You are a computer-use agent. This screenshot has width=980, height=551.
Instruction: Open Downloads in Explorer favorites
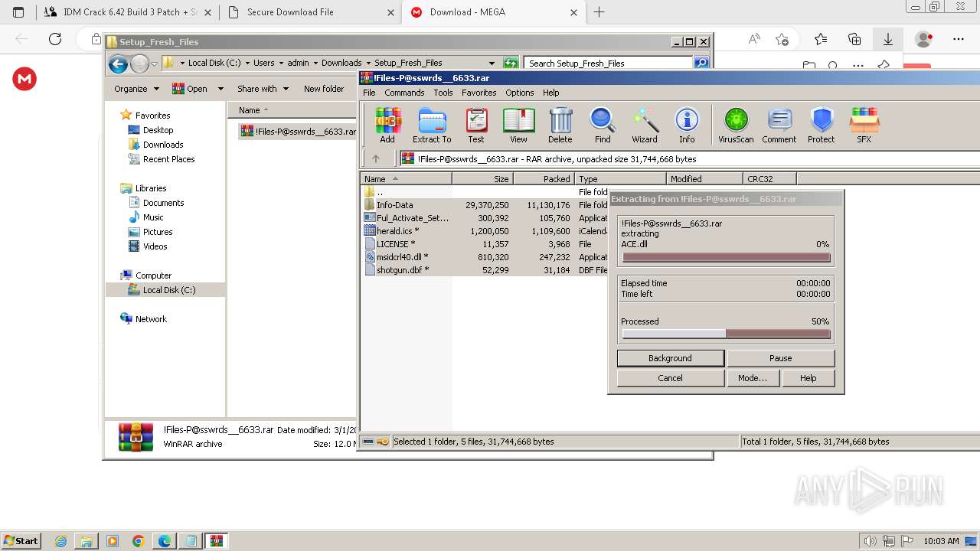pyautogui.click(x=163, y=145)
